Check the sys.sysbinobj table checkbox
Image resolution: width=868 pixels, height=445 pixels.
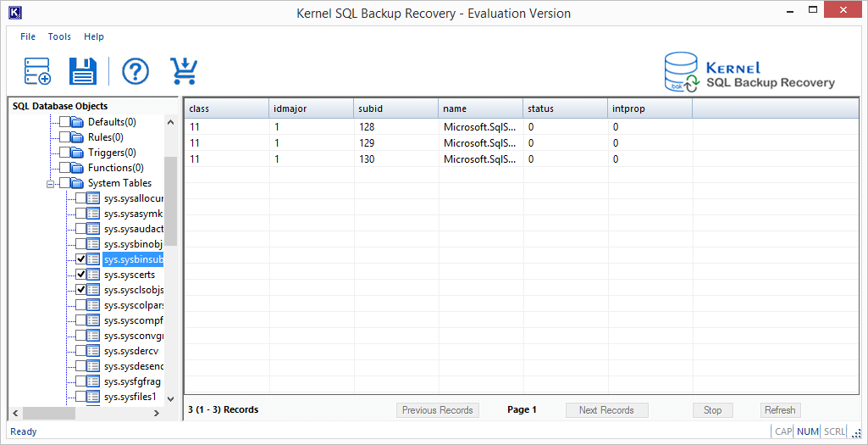pos(80,244)
